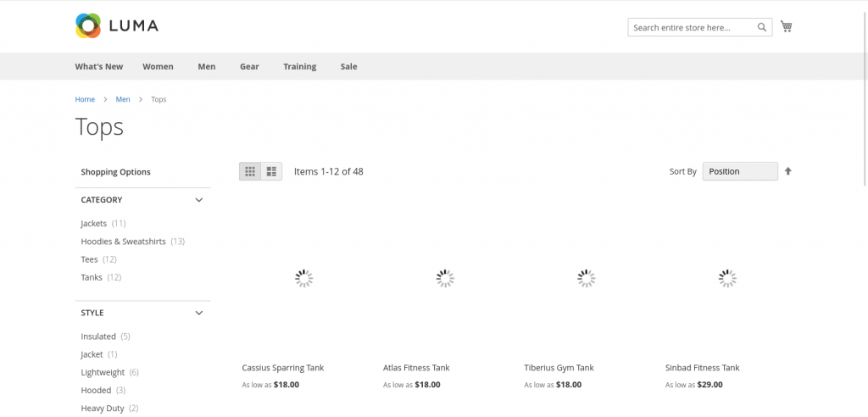
Task: Open the Women menu
Action: point(158,66)
